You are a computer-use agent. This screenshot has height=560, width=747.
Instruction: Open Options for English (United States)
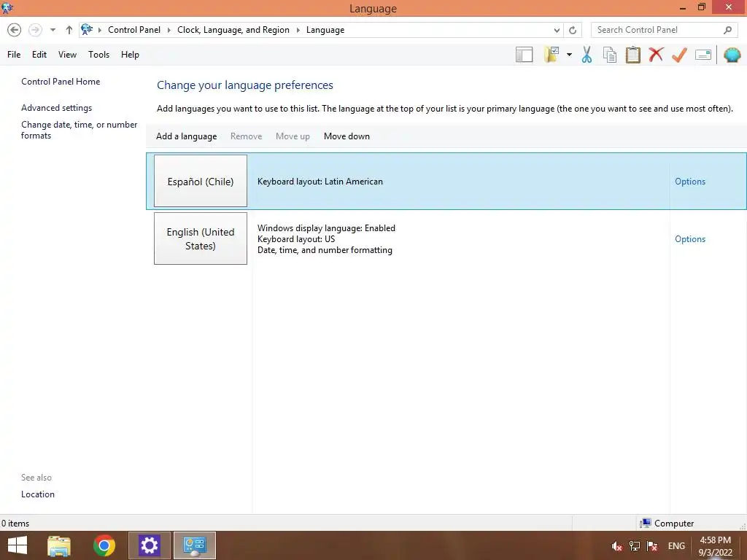[x=690, y=239]
